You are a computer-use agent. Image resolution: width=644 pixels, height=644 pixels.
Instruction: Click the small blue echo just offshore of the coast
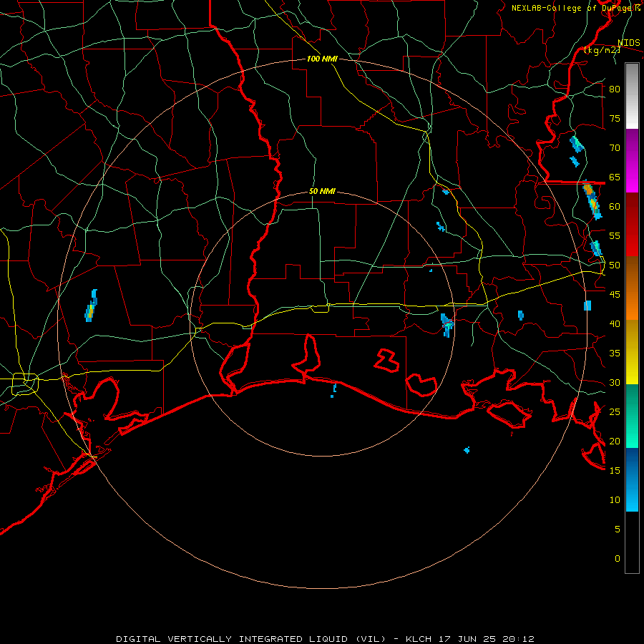pos(333,391)
